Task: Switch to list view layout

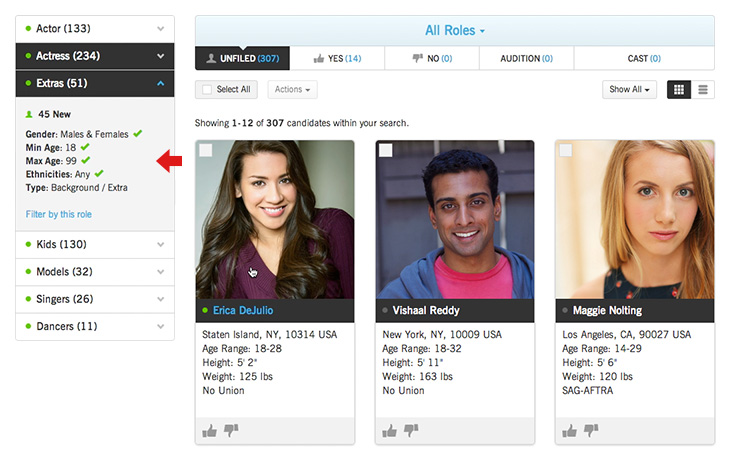Action: 704,90
